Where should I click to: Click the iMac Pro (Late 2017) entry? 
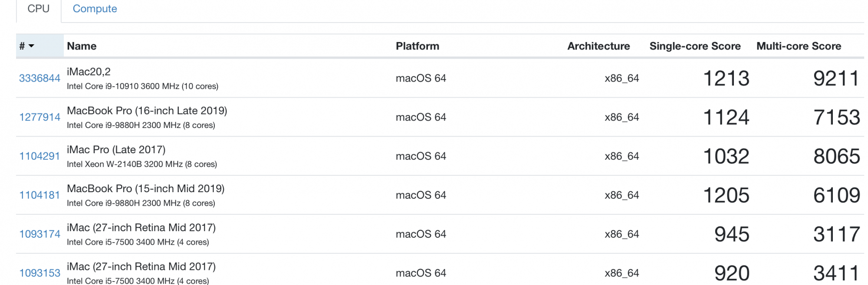116,150
